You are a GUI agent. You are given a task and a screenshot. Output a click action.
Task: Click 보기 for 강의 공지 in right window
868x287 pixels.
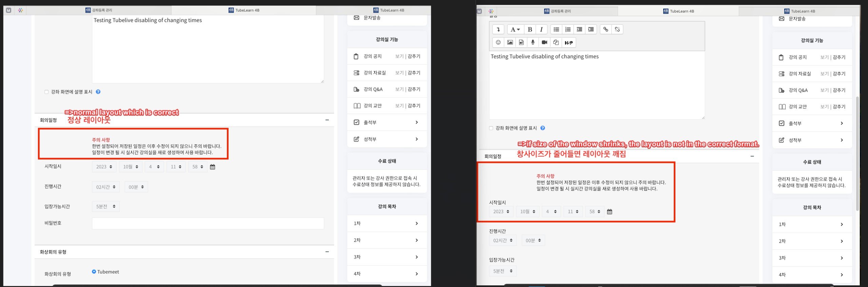tap(824, 57)
